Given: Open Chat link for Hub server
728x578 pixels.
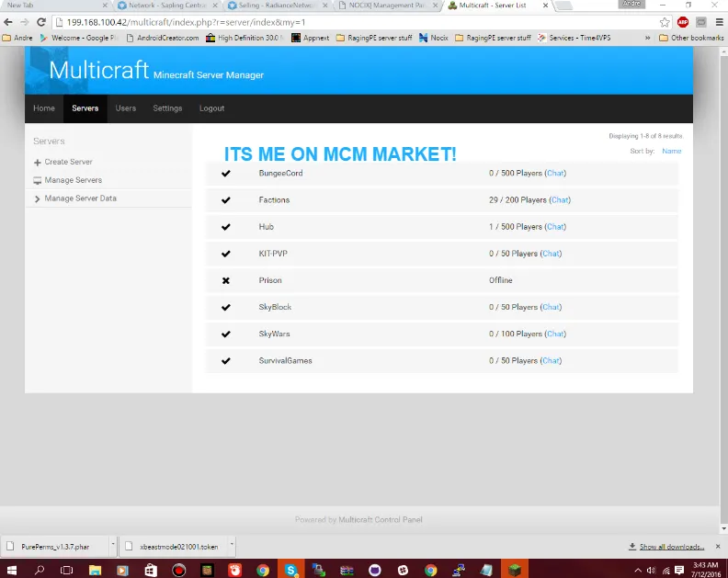Looking at the screenshot, I should (555, 227).
